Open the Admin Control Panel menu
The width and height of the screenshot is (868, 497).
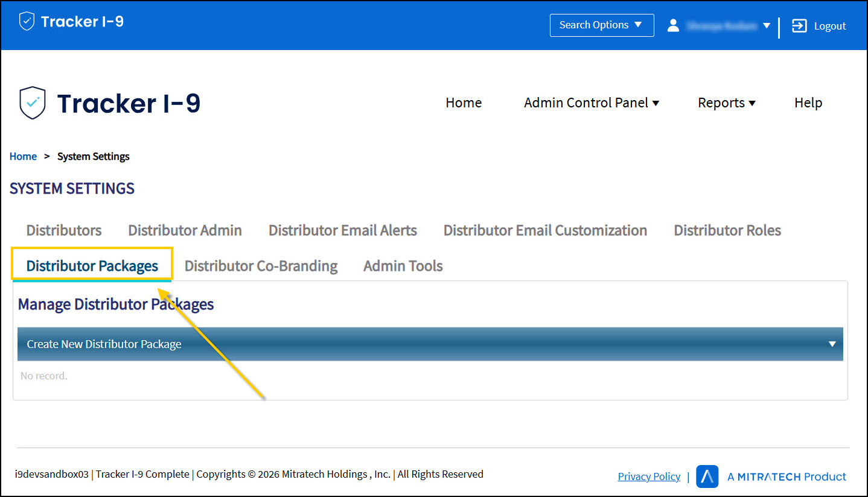(591, 103)
